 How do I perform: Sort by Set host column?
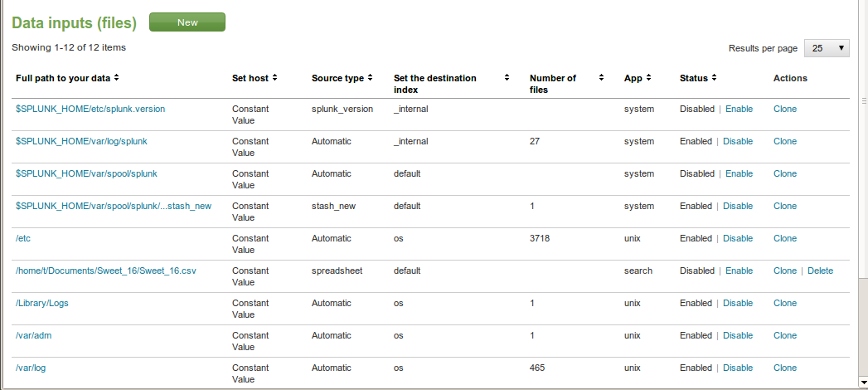tap(255, 78)
